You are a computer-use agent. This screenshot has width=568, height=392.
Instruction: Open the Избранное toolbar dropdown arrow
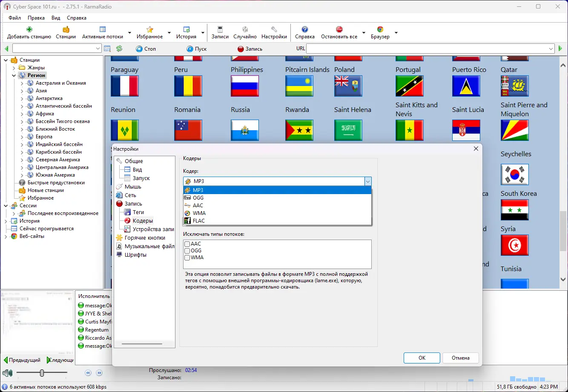169,33
